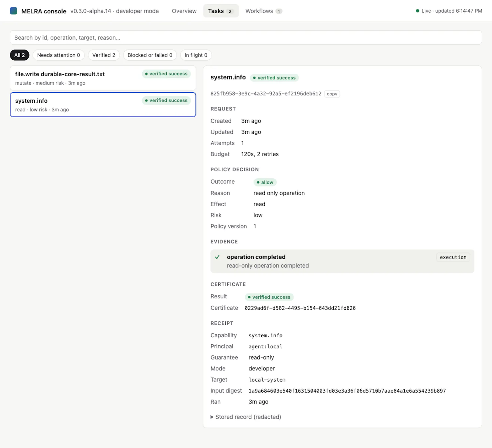492x448 pixels.
Task: Click the execution tag on evidence row
Action: point(453,257)
